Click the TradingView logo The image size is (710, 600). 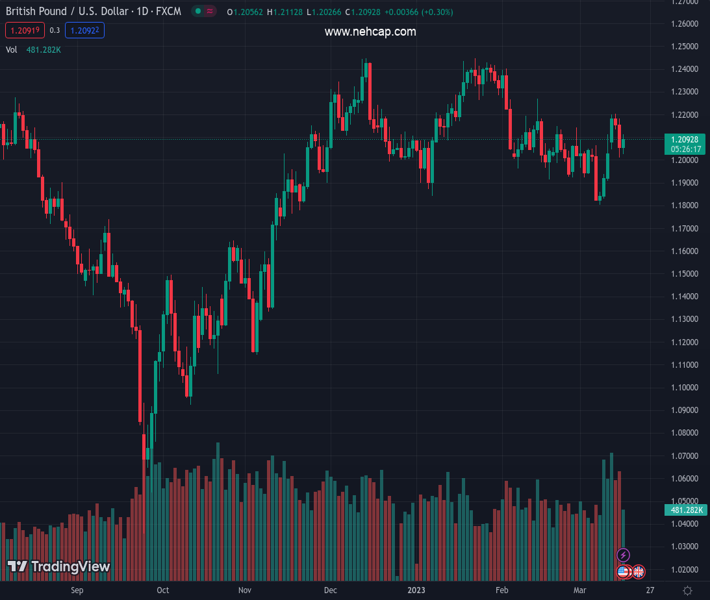(58, 567)
